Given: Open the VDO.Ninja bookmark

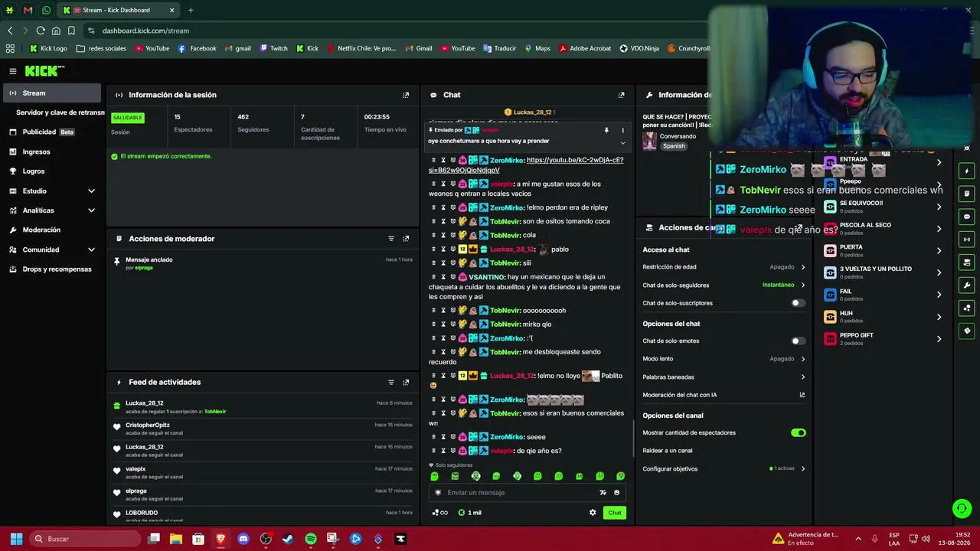Looking at the screenshot, I should coord(639,48).
